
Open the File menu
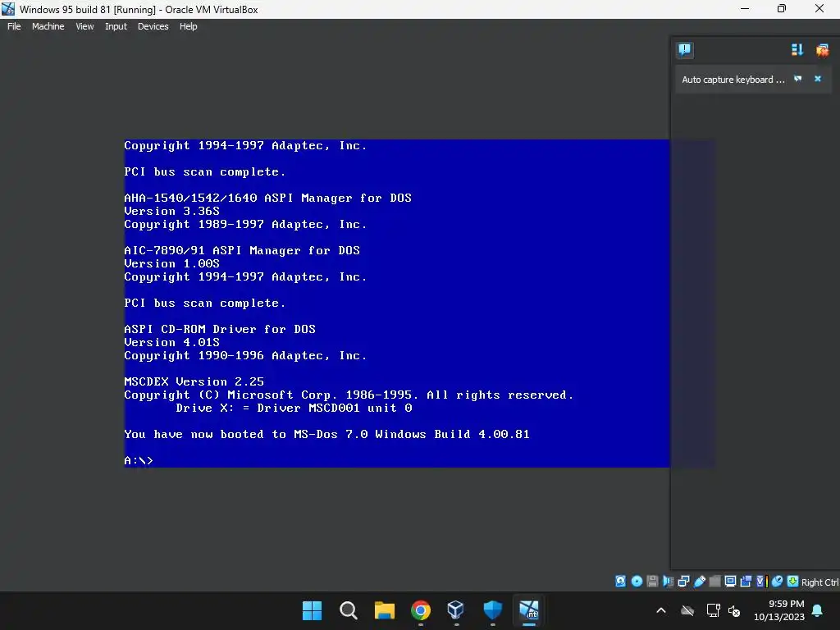tap(14, 26)
